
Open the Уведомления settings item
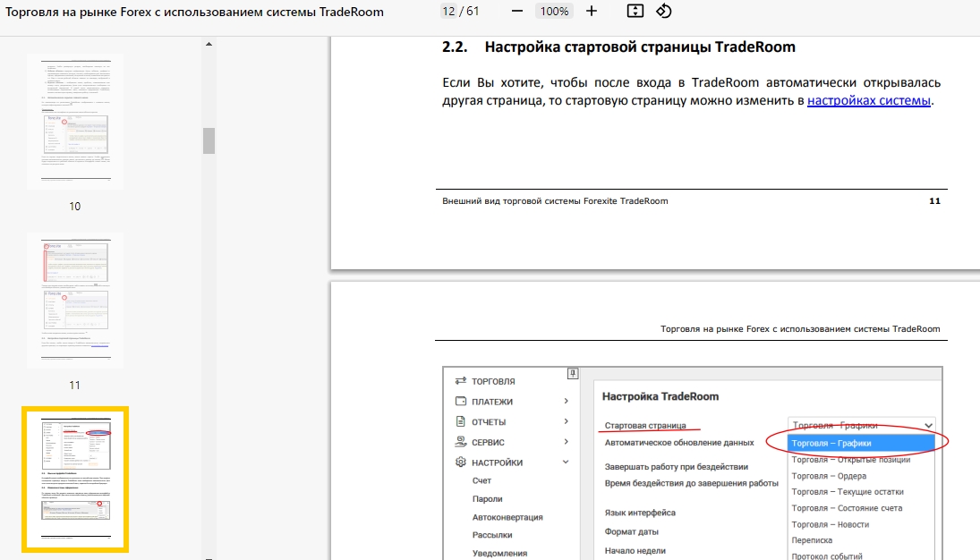point(499,553)
